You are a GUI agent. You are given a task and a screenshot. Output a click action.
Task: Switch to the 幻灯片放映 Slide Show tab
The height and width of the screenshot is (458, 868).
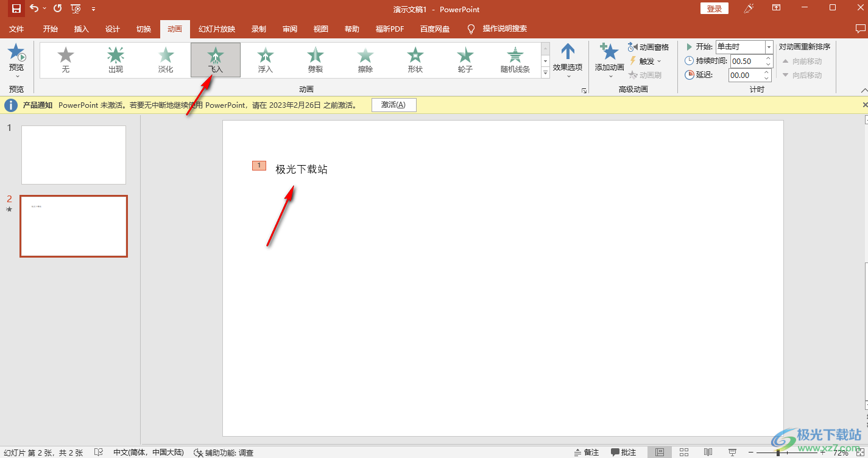216,29
